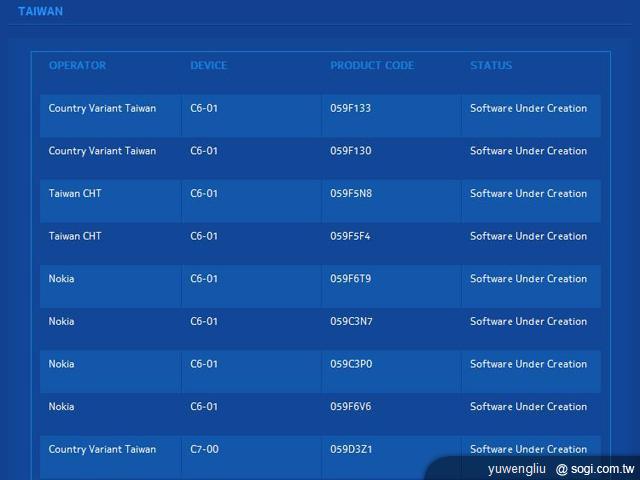The image size is (640, 480).
Task: Click the C7-00 device cell
Action: pos(204,450)
